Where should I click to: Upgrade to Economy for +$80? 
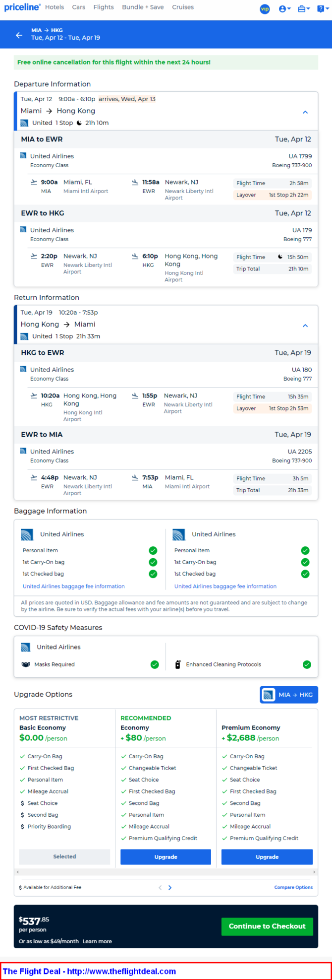[x=166, y=856]
